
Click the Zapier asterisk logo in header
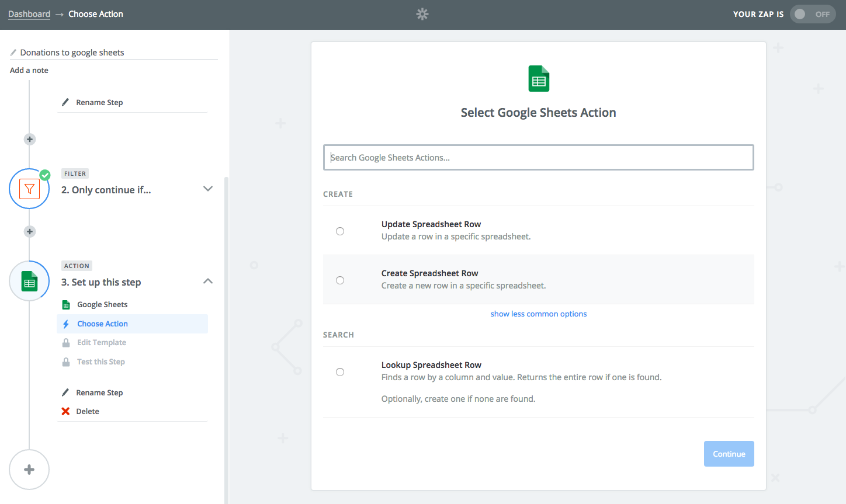(x=422, y=14)
